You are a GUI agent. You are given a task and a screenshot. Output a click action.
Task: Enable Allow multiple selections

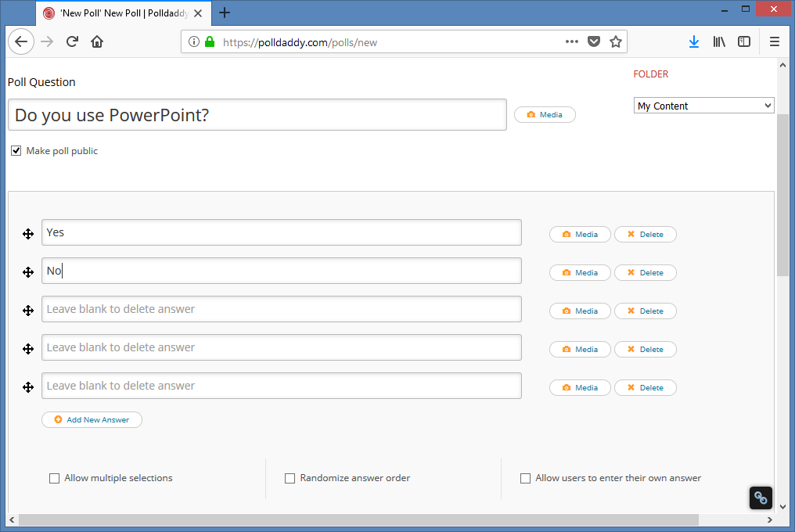54,478
